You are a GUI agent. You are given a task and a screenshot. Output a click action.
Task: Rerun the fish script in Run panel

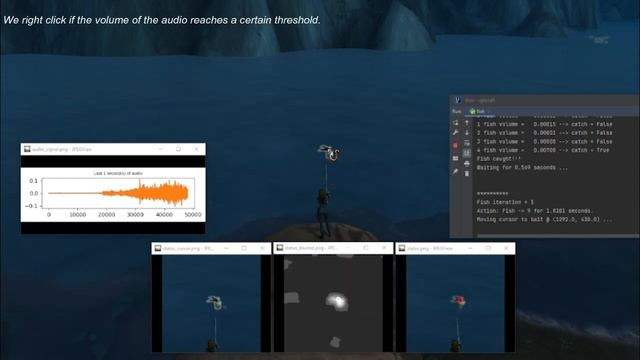pos(456,123)
